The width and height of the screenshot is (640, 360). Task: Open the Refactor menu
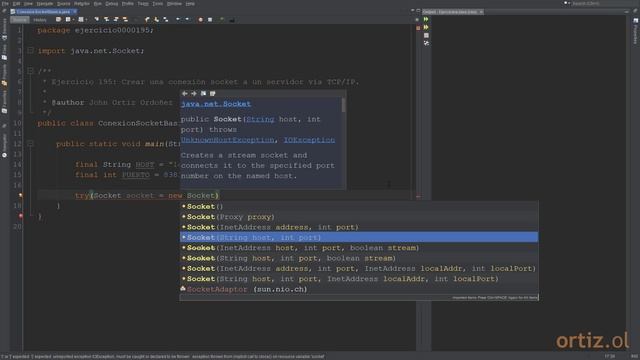82,4
